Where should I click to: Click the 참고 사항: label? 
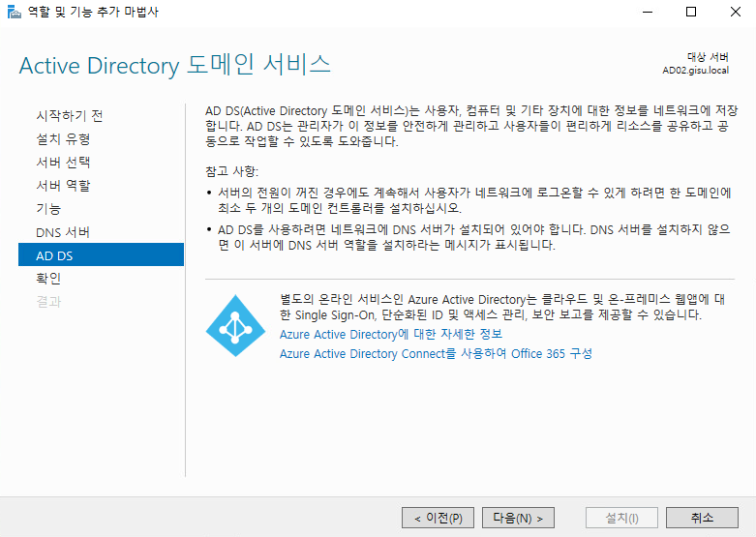pyautogui.click(x=232, y=171)
